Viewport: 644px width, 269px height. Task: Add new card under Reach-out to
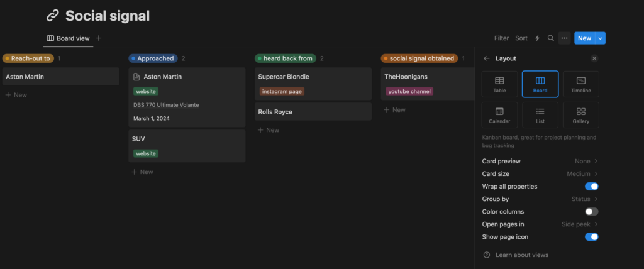click(x=16, y=95)
